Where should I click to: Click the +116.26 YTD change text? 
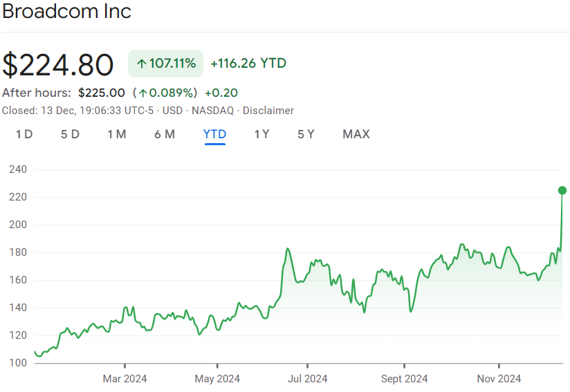click(x=248, y=63)
